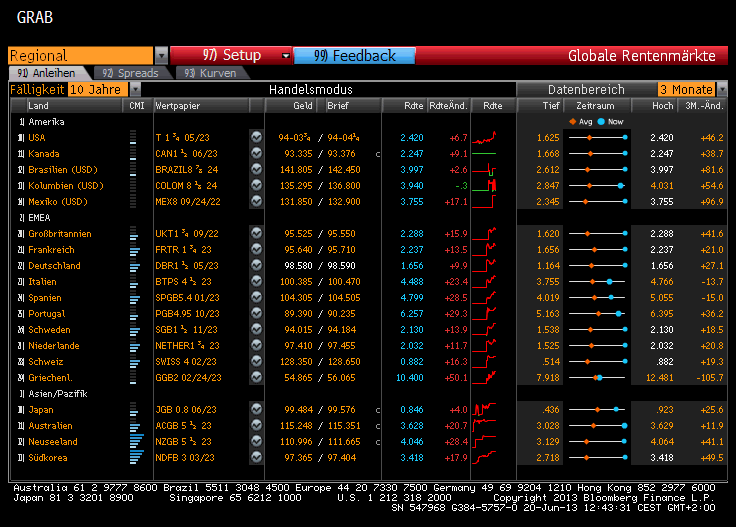Collapse the Amerika region group
Screen dimensions: 736x527
pos(22,122)
